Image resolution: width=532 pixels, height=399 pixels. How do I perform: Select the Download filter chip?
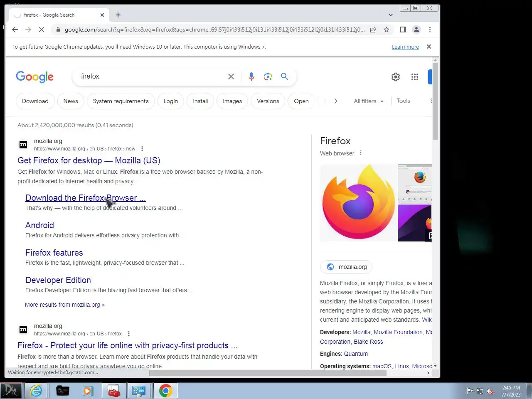click(x=35, y=101)
